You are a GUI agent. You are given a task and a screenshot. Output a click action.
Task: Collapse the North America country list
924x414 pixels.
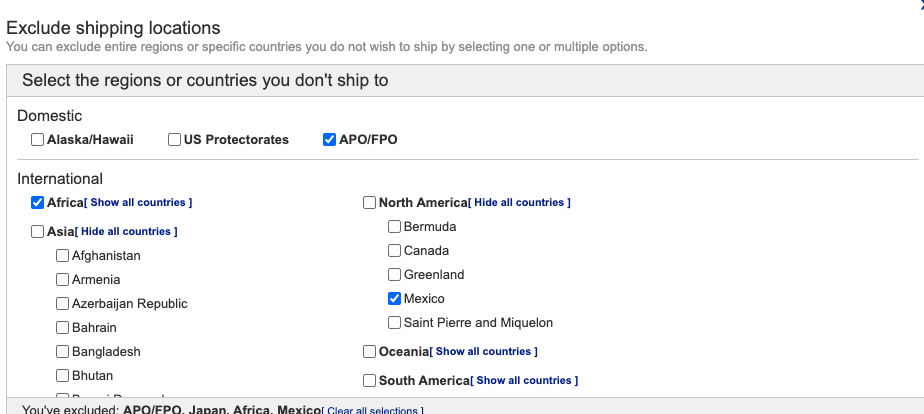click(x=521, y=203)
